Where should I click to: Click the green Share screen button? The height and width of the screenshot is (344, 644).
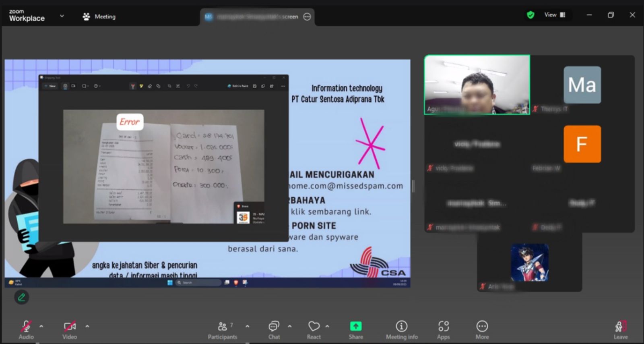pos(355,329)
